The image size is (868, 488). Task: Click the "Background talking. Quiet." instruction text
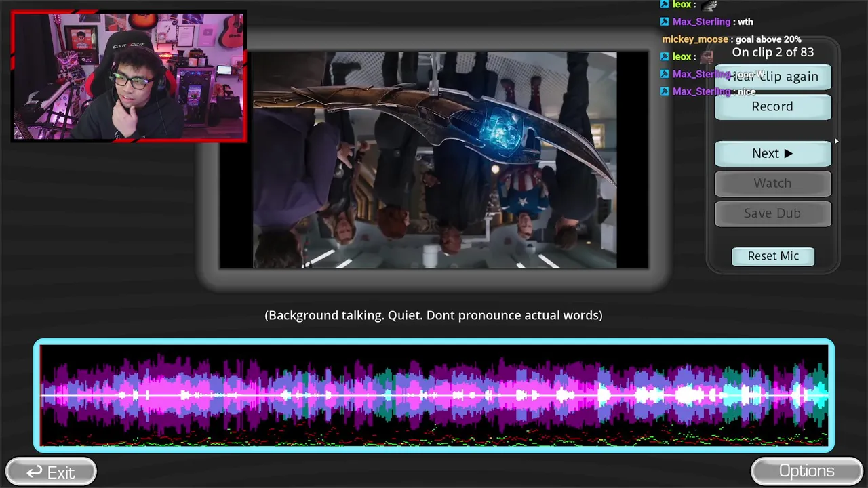click(433, 315)
